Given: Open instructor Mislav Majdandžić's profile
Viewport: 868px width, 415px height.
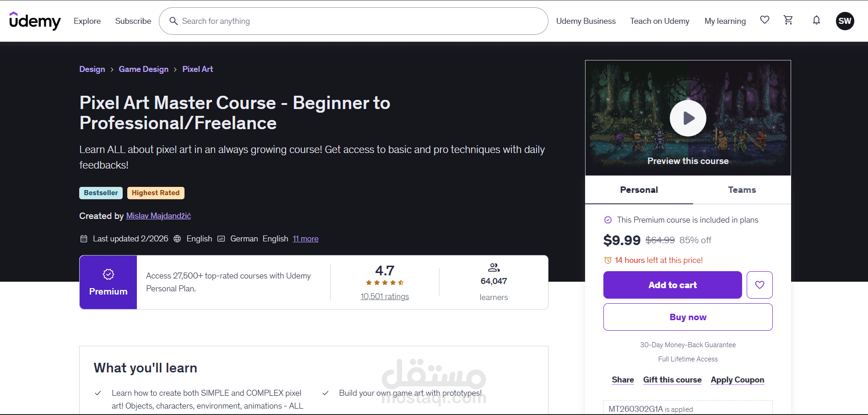Looking at the screenshot, I should tap(158, 215).
